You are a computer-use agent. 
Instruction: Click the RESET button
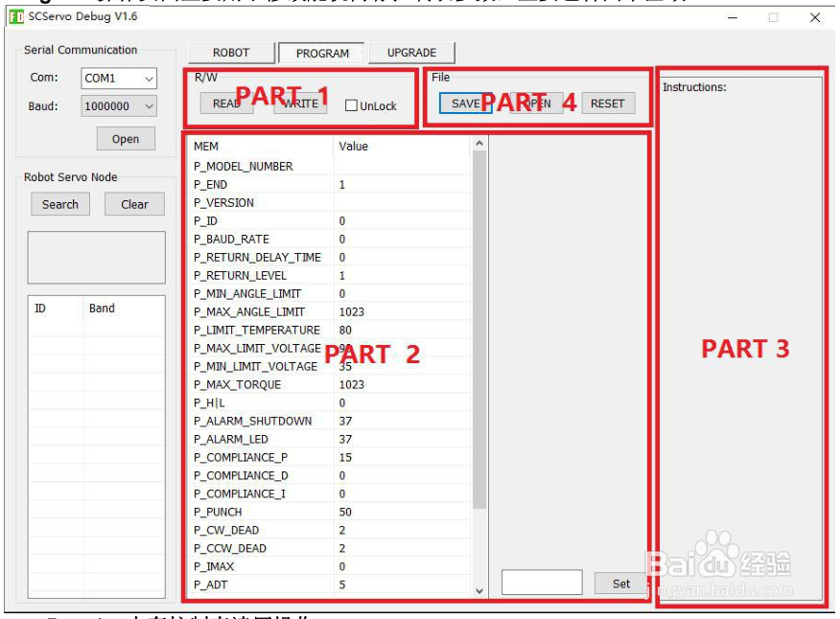point(608,103)
